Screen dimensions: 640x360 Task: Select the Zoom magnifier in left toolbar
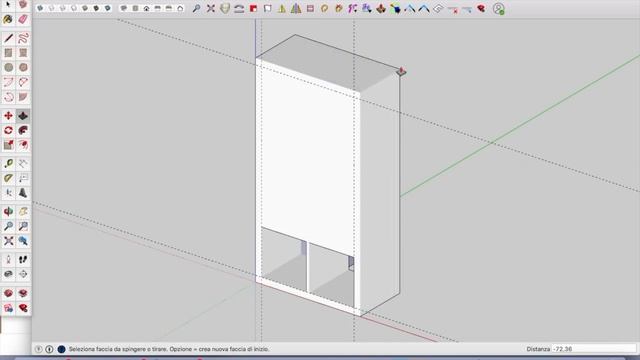[8, 227]
